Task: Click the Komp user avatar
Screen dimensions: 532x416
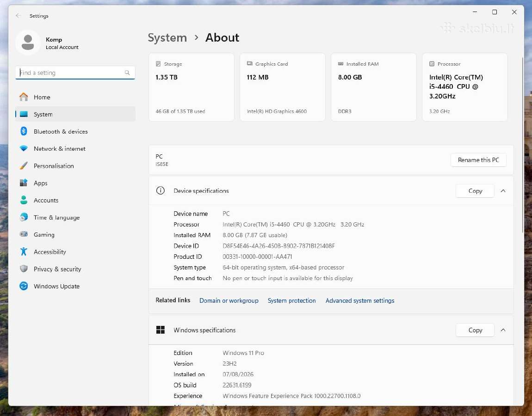Action: 28,43
